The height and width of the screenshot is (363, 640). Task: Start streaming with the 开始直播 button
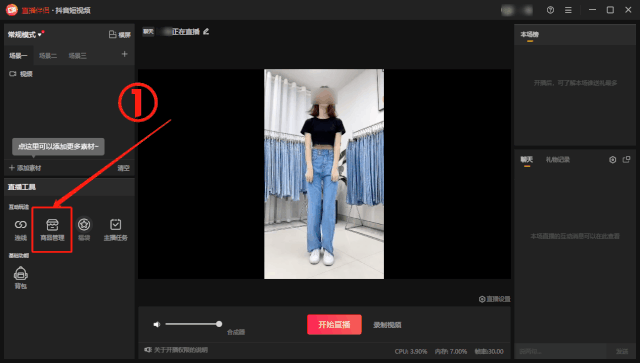pos(334,325)
